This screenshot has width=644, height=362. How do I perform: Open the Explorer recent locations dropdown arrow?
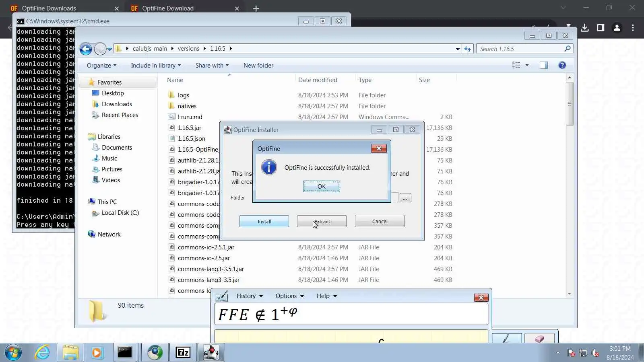[x=109, y=49]
